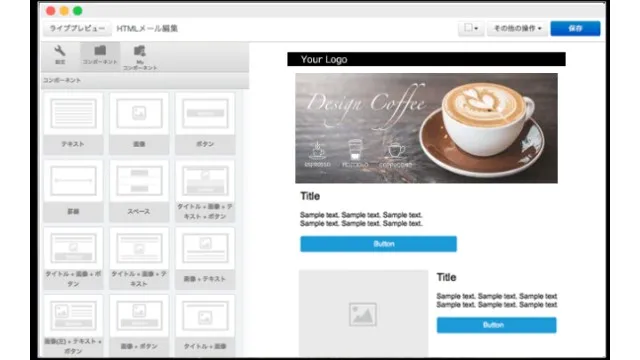Image resolution: width=640 pixels, height=360 pixels.
Task: Select the 罫線 divider component
Action: coord(73,191)
